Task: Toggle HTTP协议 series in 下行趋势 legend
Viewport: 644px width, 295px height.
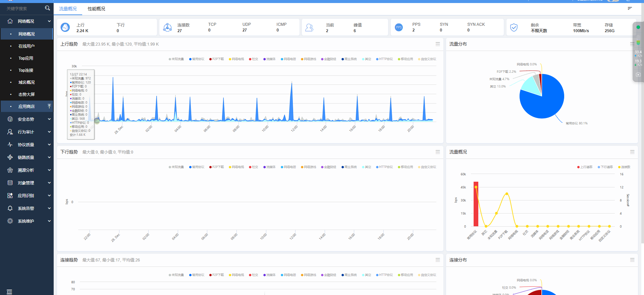Action: [384, 167]
